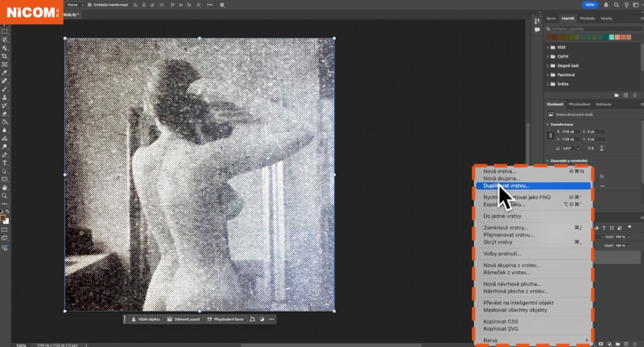Select the Eyedropper tool

[5, 72]
